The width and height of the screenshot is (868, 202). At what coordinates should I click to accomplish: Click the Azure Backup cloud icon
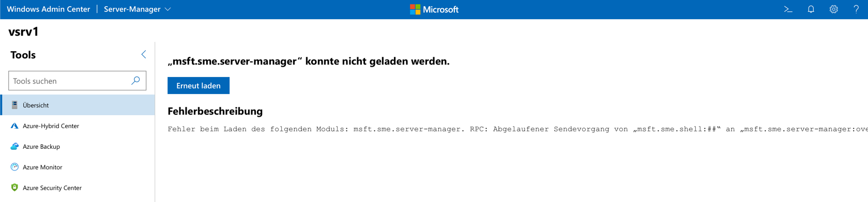click(14, 146)
